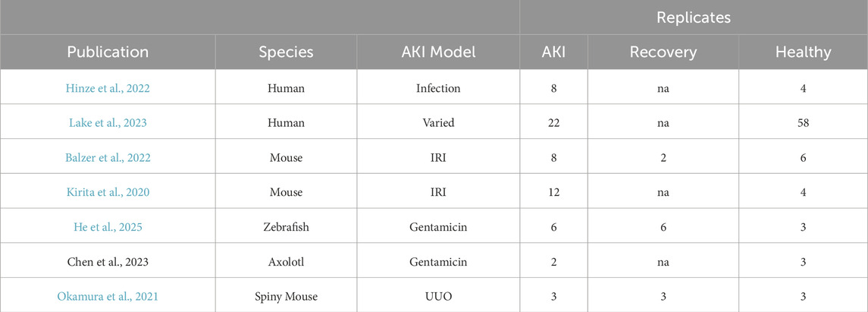Click the Balzer et al., 2022 citation

click(108, 157)
